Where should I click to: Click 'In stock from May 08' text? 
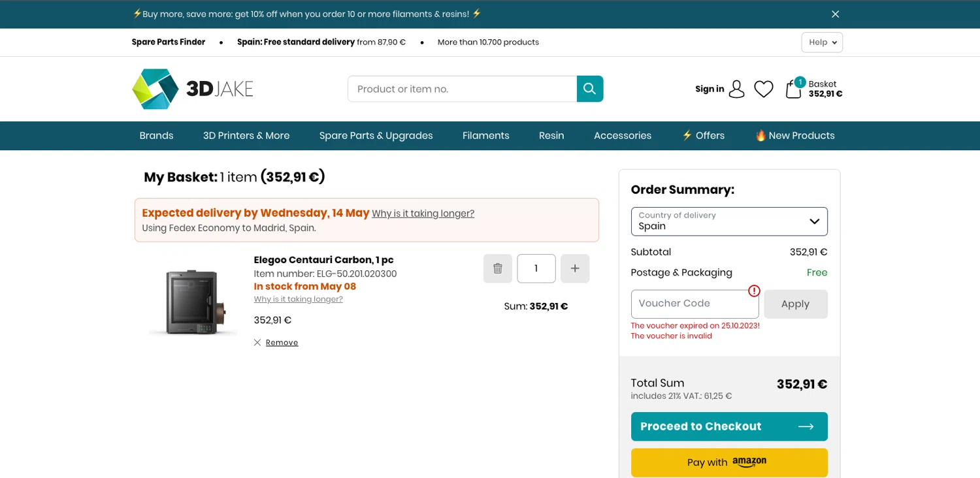pyautogui.click(x=304, y=286)
